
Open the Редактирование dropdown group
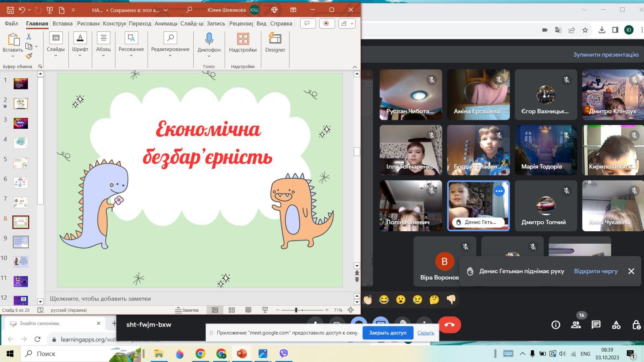point(170,45)
